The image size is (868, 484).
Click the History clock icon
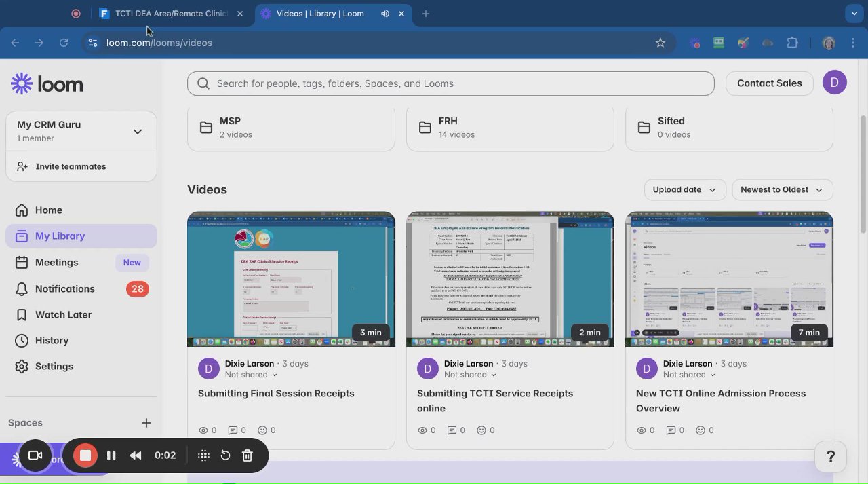pos(22,340)
